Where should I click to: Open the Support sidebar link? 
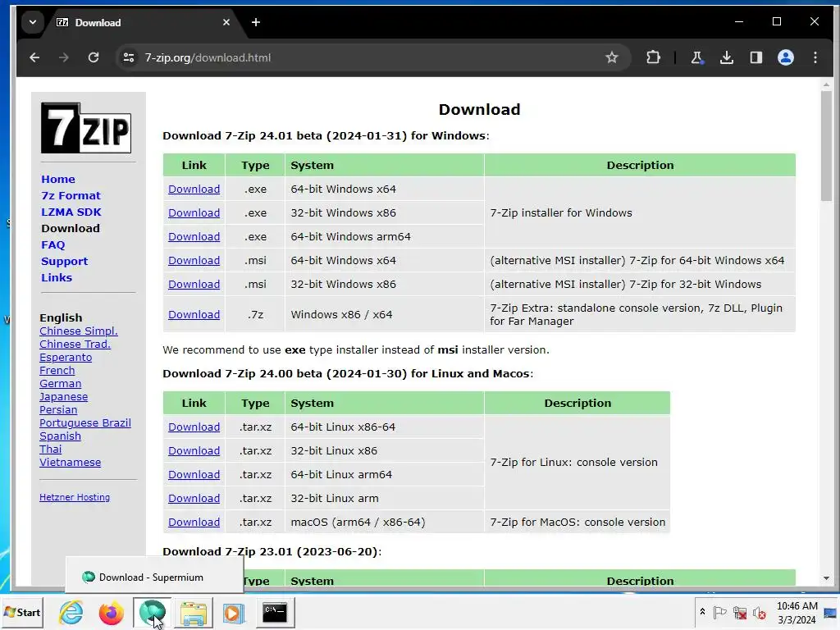point(64,262)
